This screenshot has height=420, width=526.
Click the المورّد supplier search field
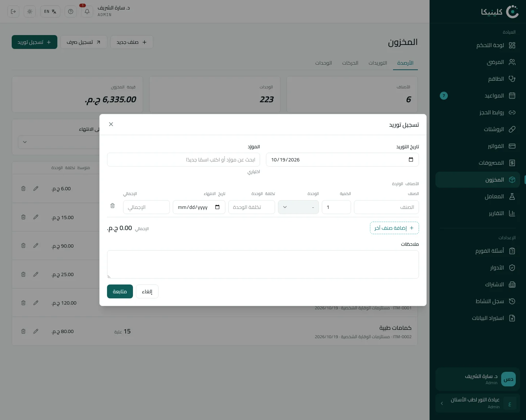pos(183,160)
